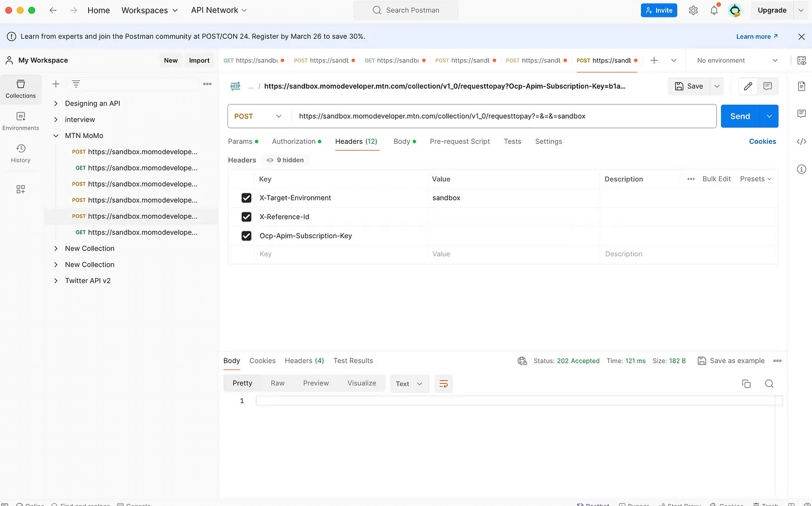Image resolution: width=812 pixels, height=506 pixels.
Task: Switch to the Authorization tab
Action: (296, 141)
